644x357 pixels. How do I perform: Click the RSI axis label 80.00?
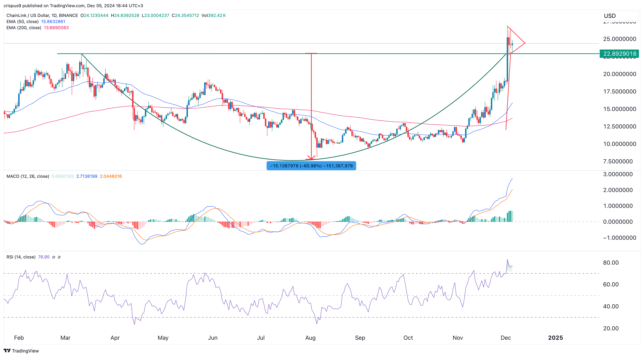(x=611, y=263)
